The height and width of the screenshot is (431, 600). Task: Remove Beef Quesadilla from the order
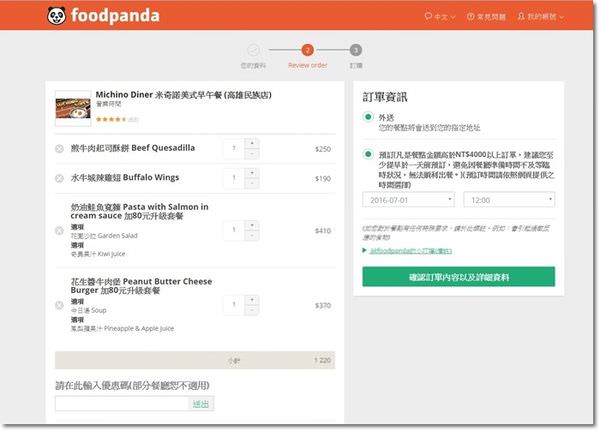point(60,149)
